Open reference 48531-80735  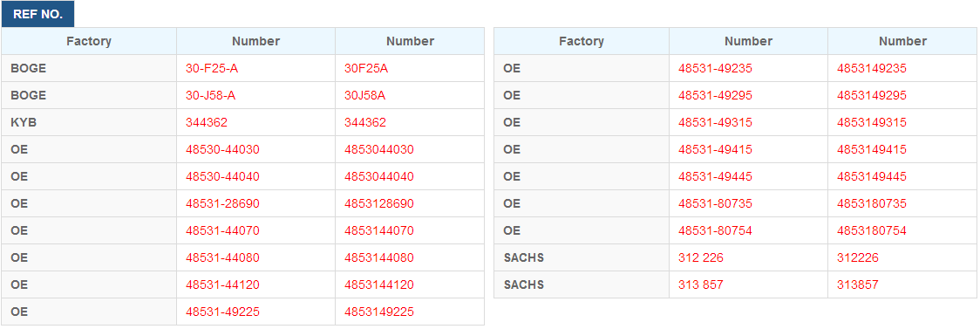[x=715, y=203]
